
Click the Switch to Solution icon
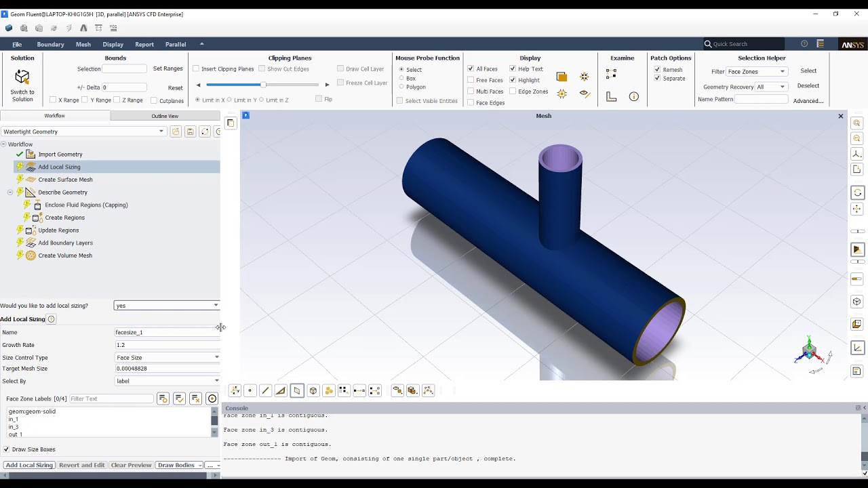tap(22, 77)
